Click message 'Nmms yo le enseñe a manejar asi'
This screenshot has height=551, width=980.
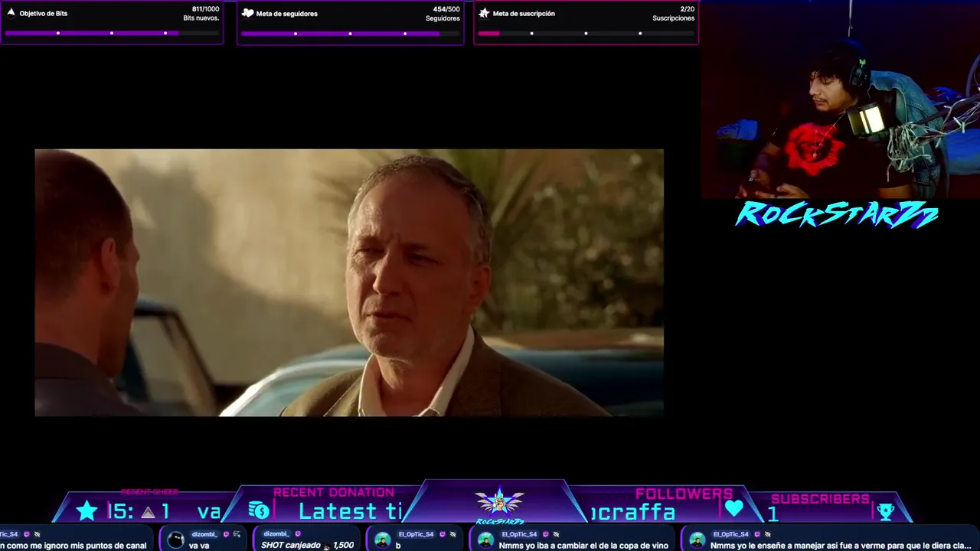point(841,546)
